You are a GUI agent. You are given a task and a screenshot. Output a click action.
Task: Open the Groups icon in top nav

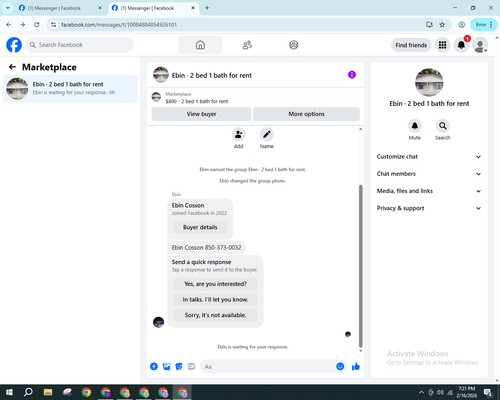(294, 45)
